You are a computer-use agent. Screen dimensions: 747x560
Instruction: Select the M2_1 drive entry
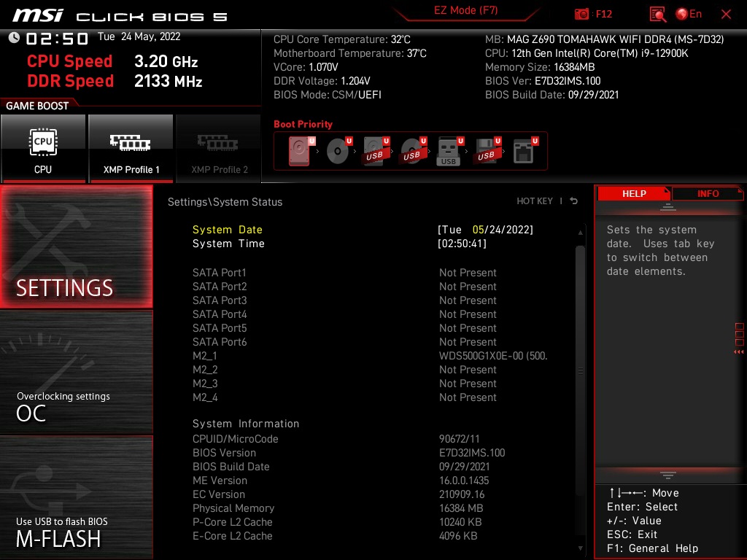coord(371,355)
